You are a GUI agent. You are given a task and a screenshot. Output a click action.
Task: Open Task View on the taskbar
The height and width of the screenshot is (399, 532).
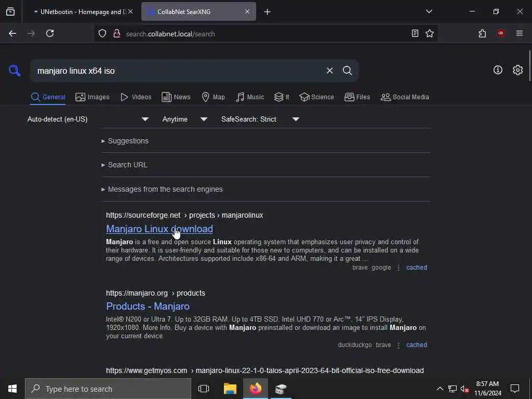click(x=204, y=389)
